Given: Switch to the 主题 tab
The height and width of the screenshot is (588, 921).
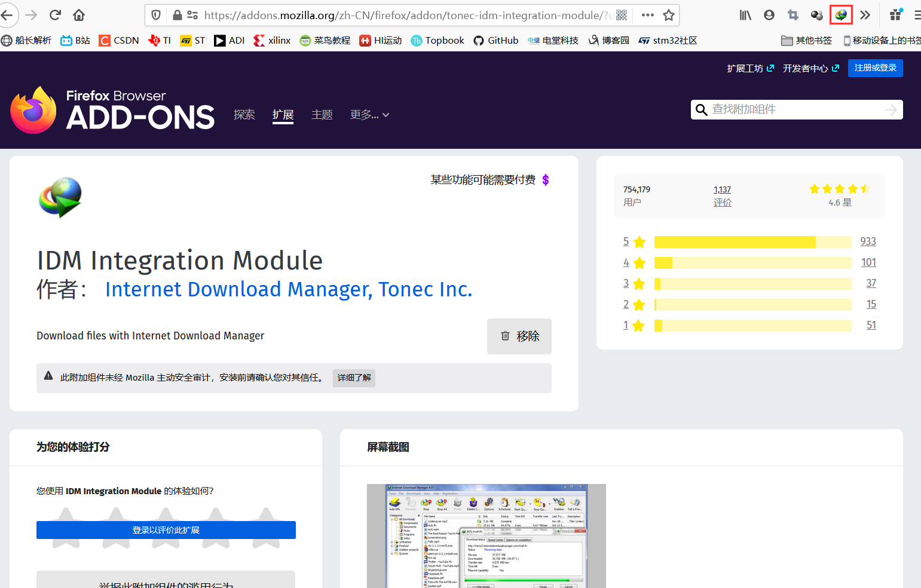Looking at the screenshot, I should (322, 114).
